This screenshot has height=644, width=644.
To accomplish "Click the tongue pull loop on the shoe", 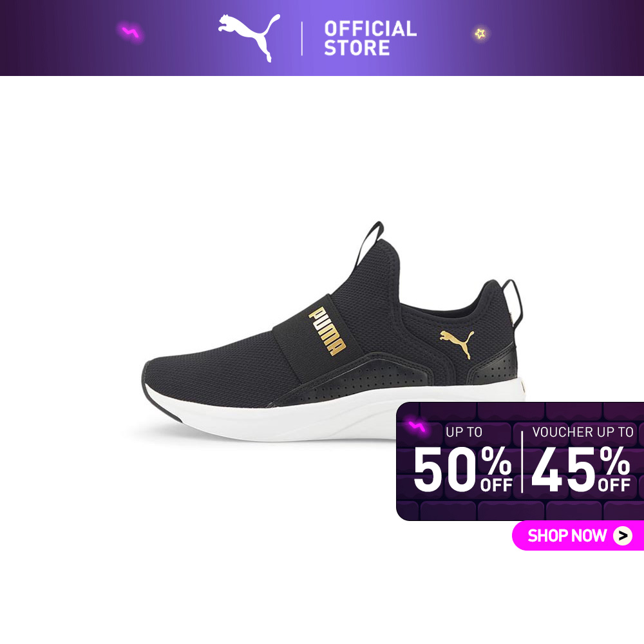I will (x=370, y=243).
